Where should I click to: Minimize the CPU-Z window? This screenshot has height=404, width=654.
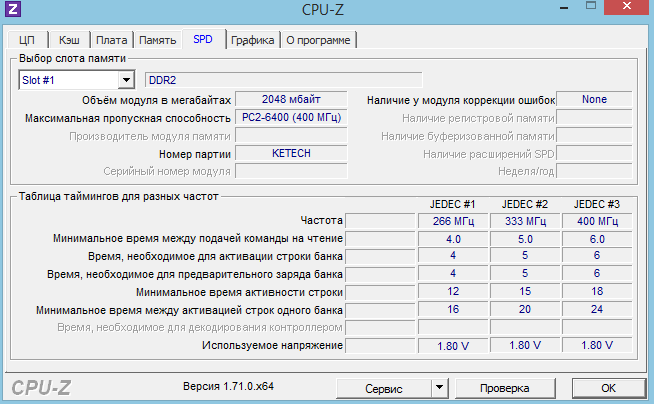[564, 8]
